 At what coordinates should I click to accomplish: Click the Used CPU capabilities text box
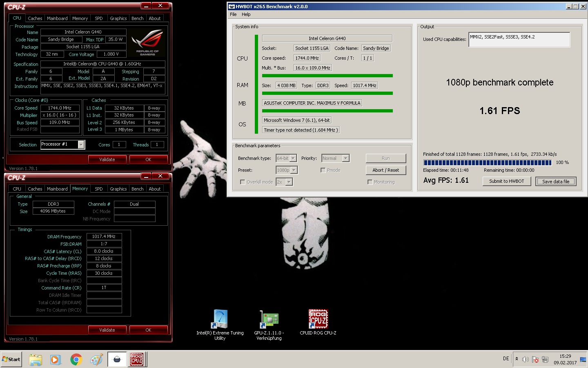pyautogui.click(x=519, y=40)
